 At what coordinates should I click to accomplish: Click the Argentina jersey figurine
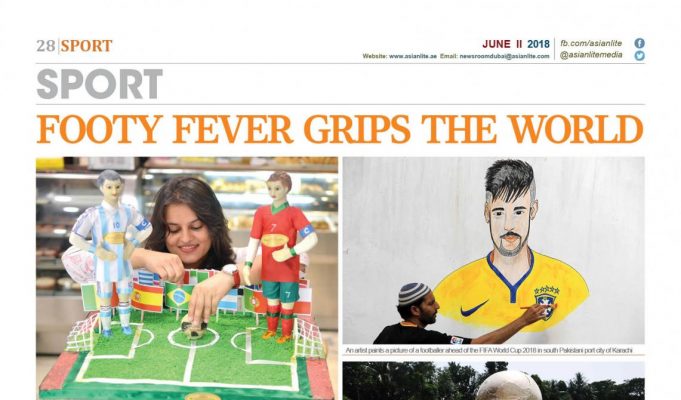click(x=111, y=253)
